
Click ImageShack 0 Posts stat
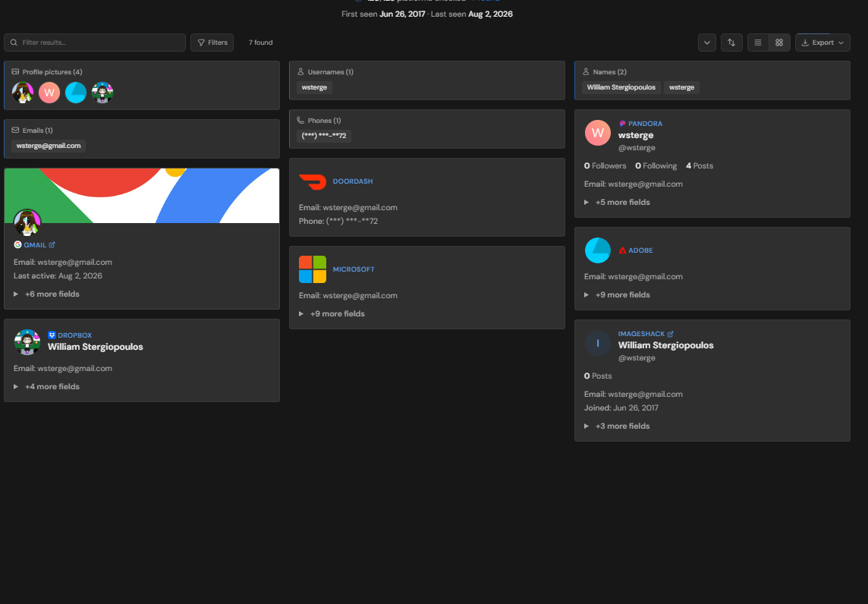click(x=598, y=376)
